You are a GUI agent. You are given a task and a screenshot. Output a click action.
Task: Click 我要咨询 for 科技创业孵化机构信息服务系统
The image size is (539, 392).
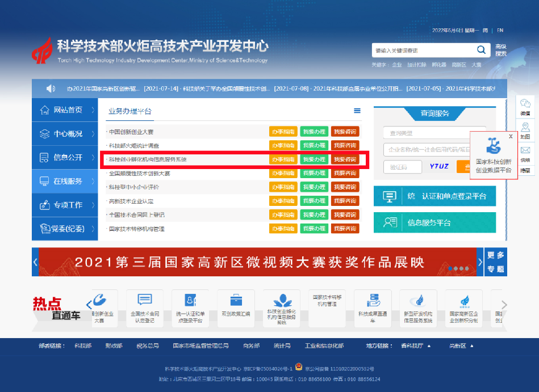pos(345,159)
